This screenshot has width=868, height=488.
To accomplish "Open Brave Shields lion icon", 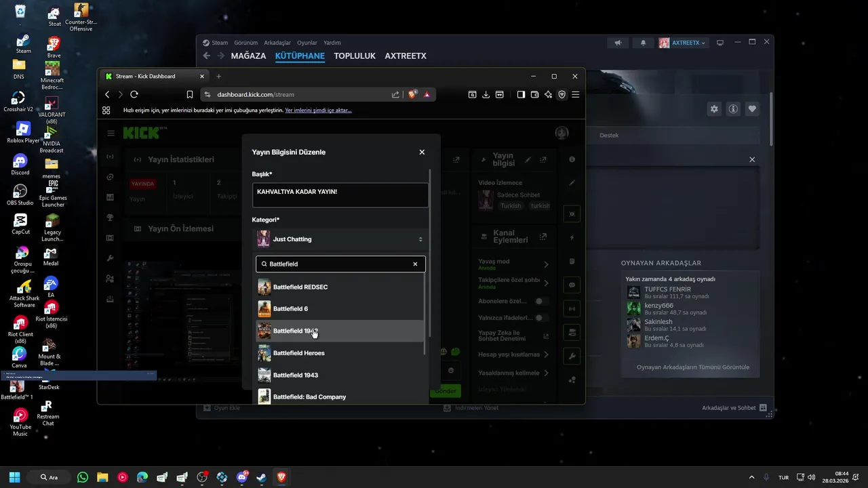I will coord(412,94).
